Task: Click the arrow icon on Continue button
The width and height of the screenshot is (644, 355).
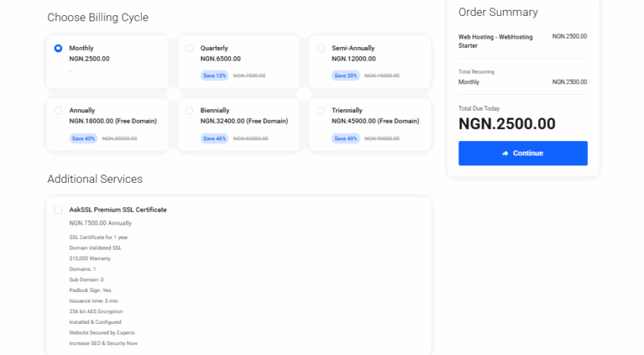Action: pos(505,153)
